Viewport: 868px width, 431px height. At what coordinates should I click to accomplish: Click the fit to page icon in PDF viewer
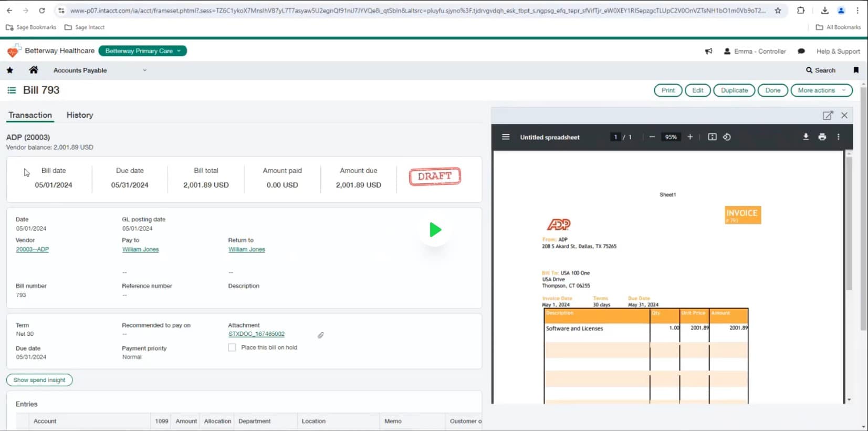(x=712, y=137)
